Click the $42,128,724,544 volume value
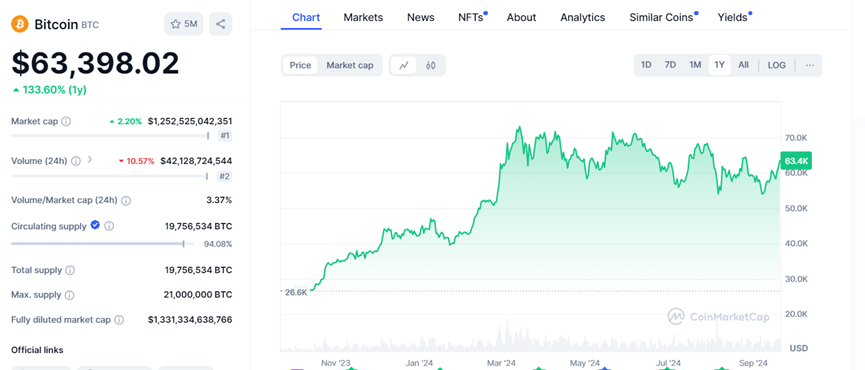The width and height of the screenshot is (865, 370). (x=196, y=161)
